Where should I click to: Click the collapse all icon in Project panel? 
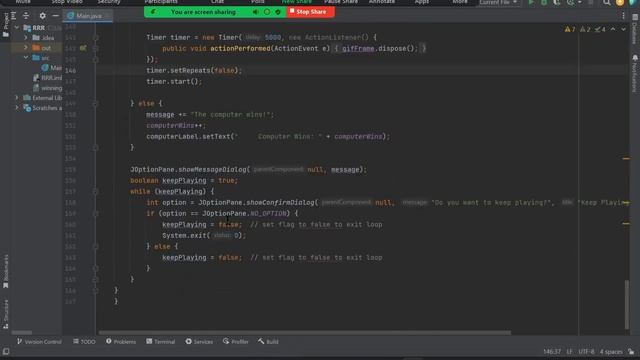26,16
